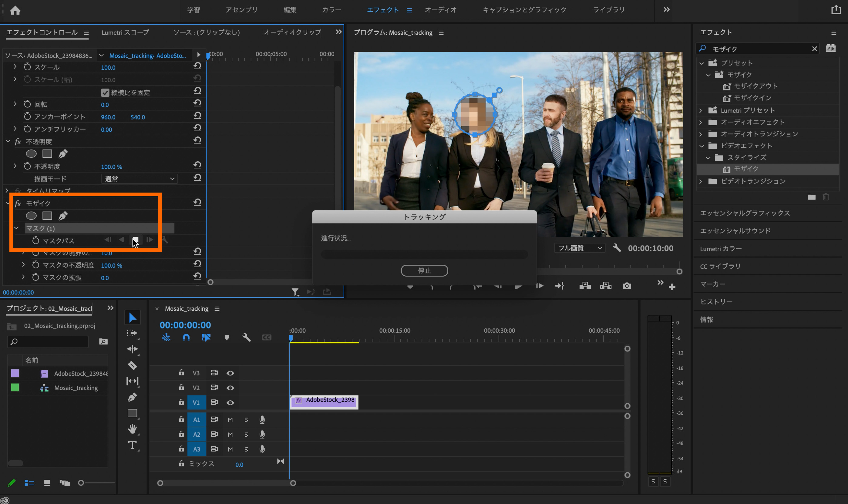
Task: Select the Type tool
Action: point(132,445)
